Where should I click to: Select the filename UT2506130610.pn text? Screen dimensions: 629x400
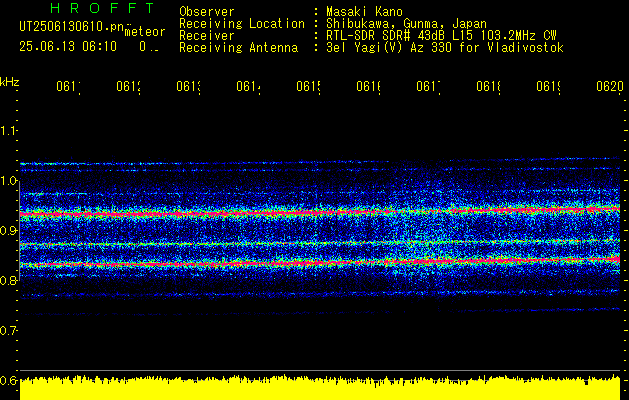tap(71, 26)
